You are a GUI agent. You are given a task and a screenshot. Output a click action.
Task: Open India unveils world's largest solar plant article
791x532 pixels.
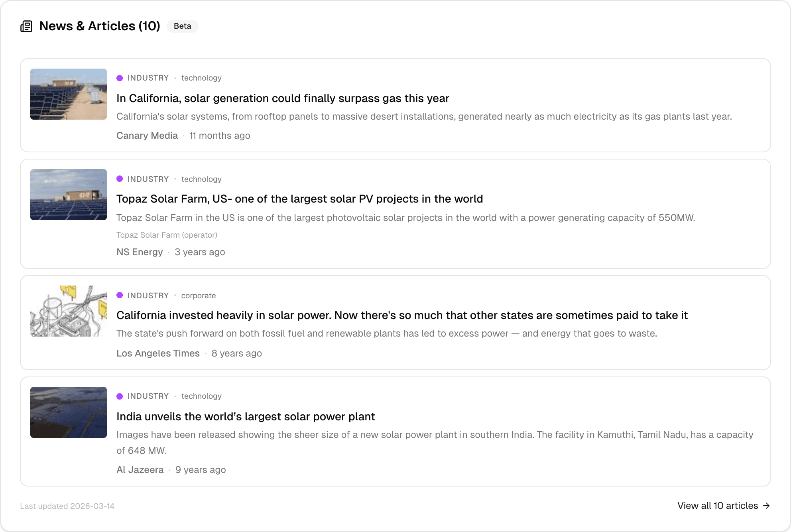click(246, 417)
